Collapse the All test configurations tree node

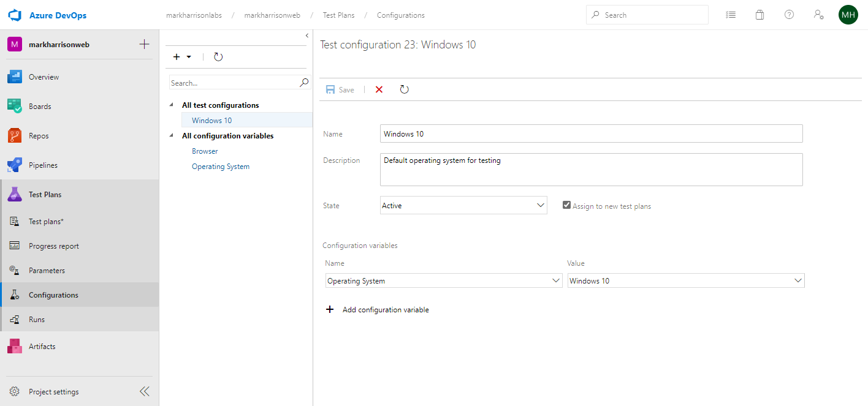[x=171, y=105]
